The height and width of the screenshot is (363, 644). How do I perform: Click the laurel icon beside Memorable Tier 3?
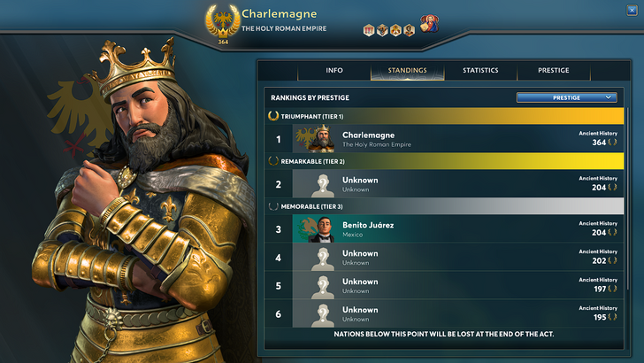click(273, 206)
